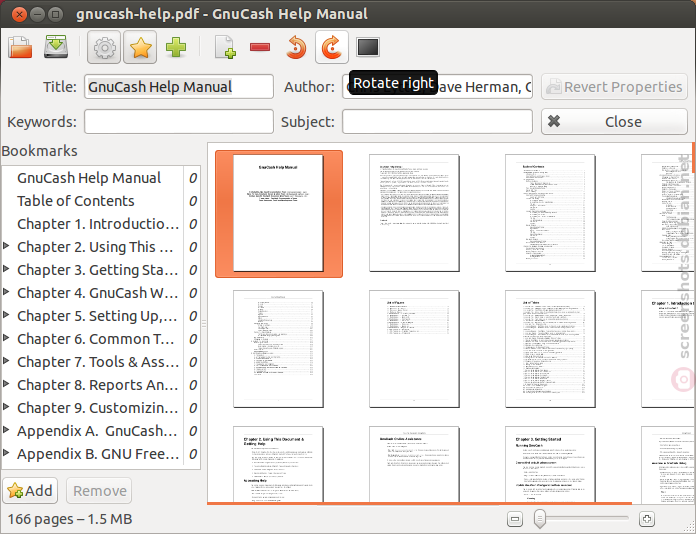Click page number of Table of Contents
Screen dimensions: 696x534
193,202
